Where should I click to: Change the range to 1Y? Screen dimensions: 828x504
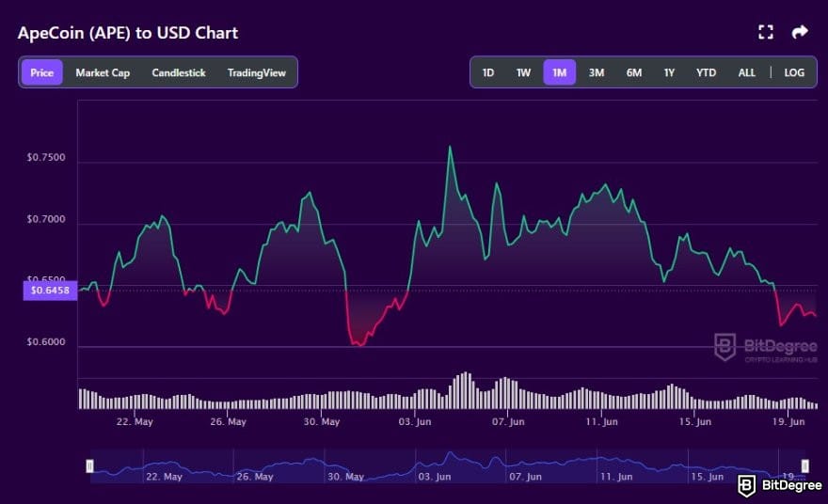point(669,72)
